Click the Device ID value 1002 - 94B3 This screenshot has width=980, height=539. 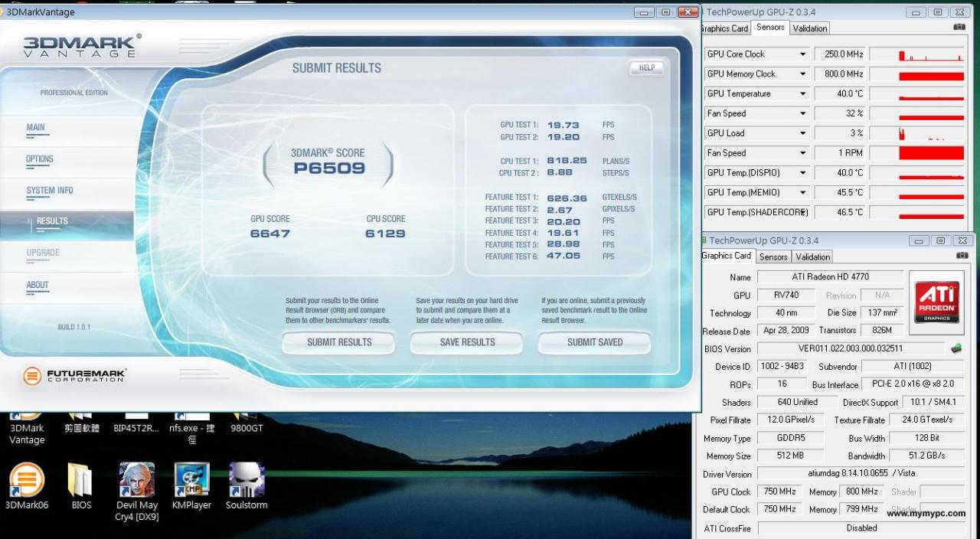click(x=781, y=366)
